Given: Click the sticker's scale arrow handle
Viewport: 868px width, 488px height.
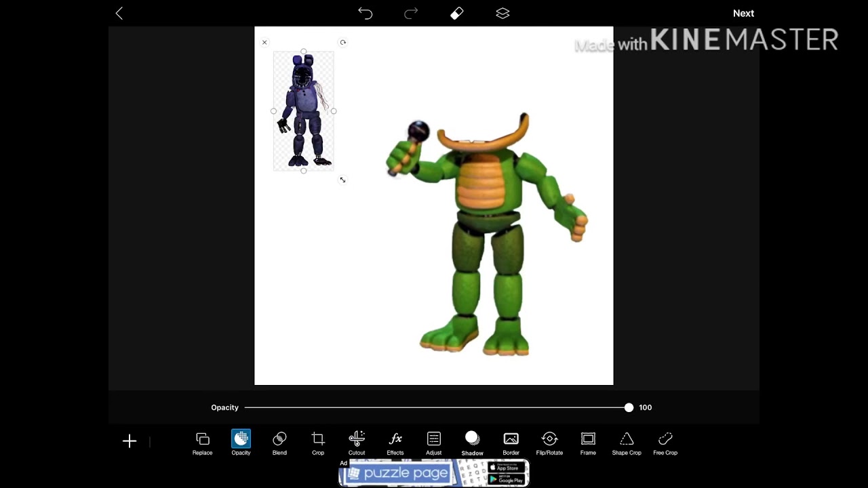Looking at the screenshot, I should click(x=342, y=180).
